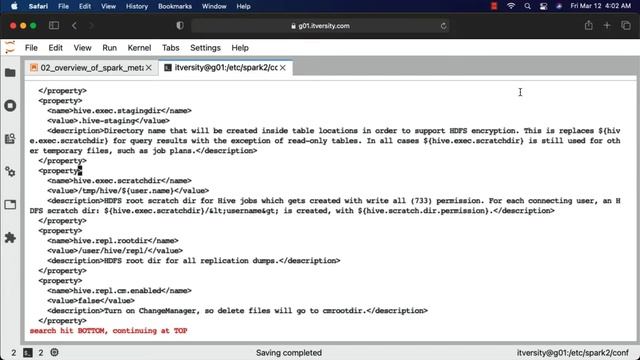Open the JupyterLab Edit menu
Image resolution: width=640 pixels, height=360 pixels.
tap(56, 48)
